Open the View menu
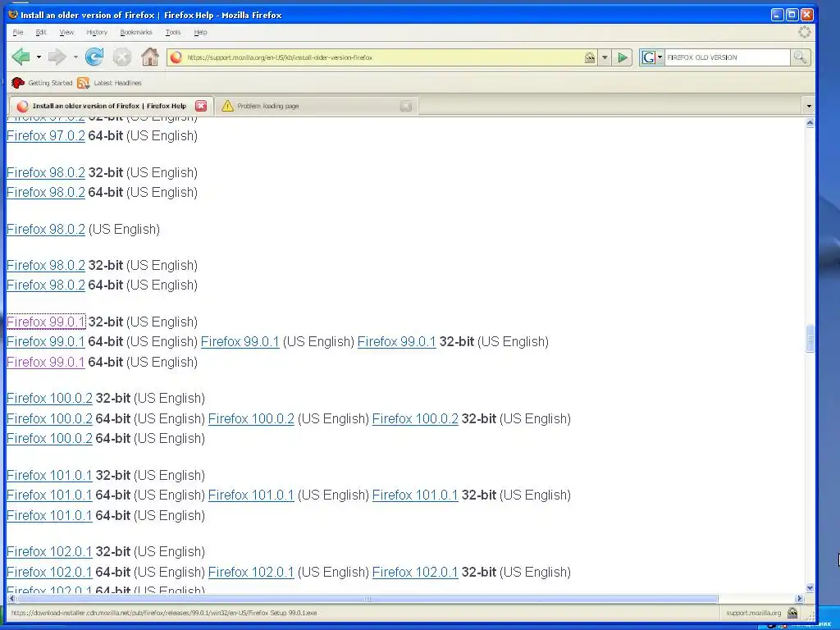The image size is (840, 630). [x=66, y=32]
